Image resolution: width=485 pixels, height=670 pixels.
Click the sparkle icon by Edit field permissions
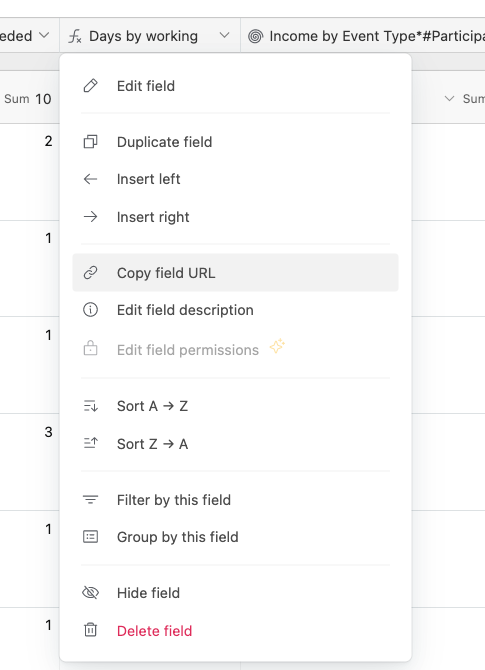[x=277, y=346]
